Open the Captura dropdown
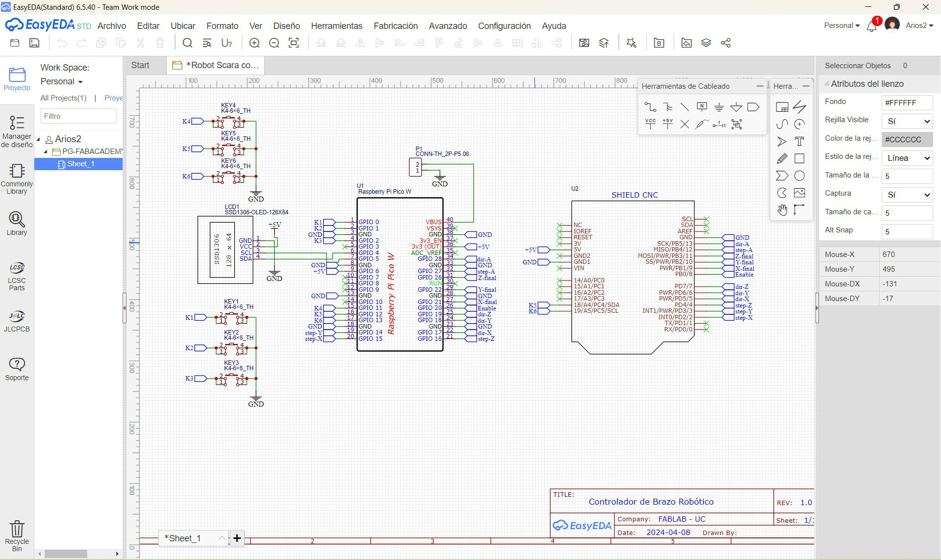 pos(907,195)
